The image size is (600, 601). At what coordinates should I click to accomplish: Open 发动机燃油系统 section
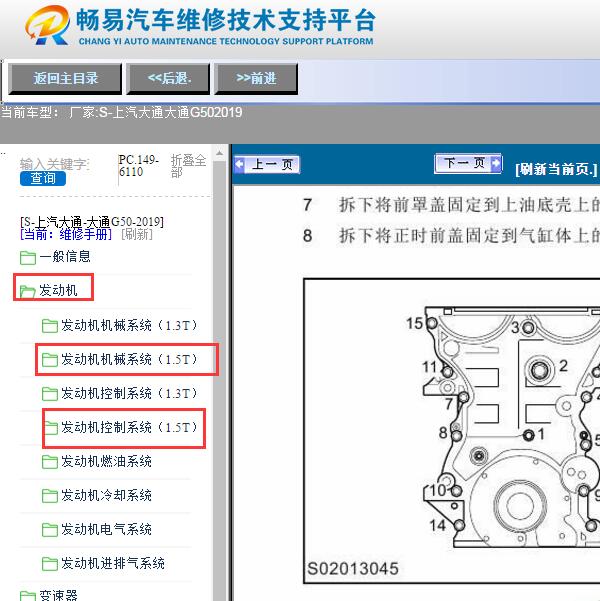click(x=106, y=461)
